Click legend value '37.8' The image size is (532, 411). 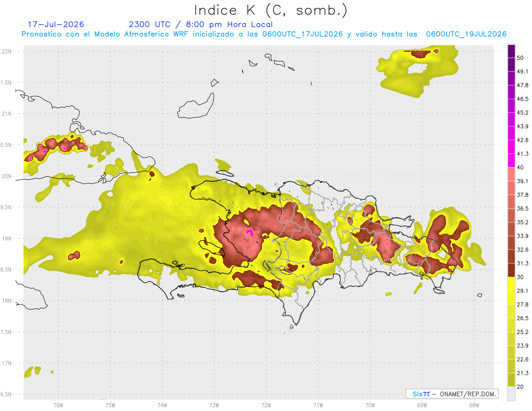[x=523, y=195]
